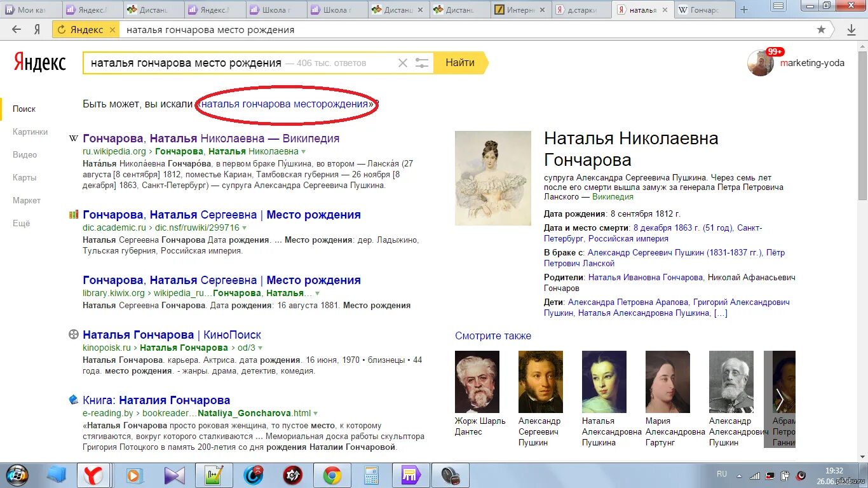This screenshot has width=868, height=488.
Task: Open Википедия link in the info card
Action: point(613,197)
